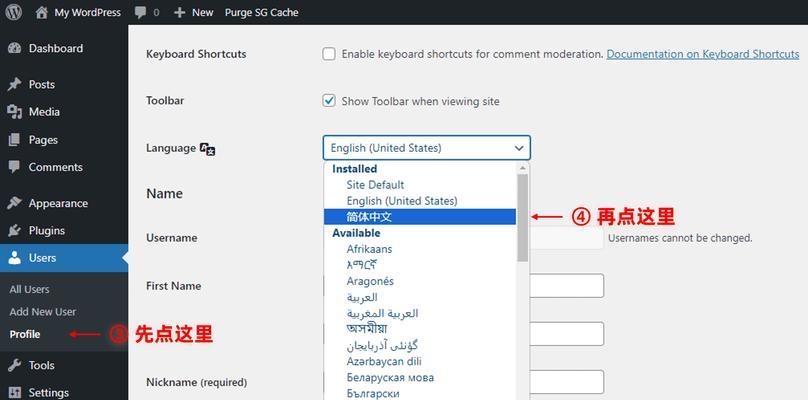Click the Comments speech bubble sidebar icon
Viewport: 808px width, 400px height.
[x=14, y=167]
